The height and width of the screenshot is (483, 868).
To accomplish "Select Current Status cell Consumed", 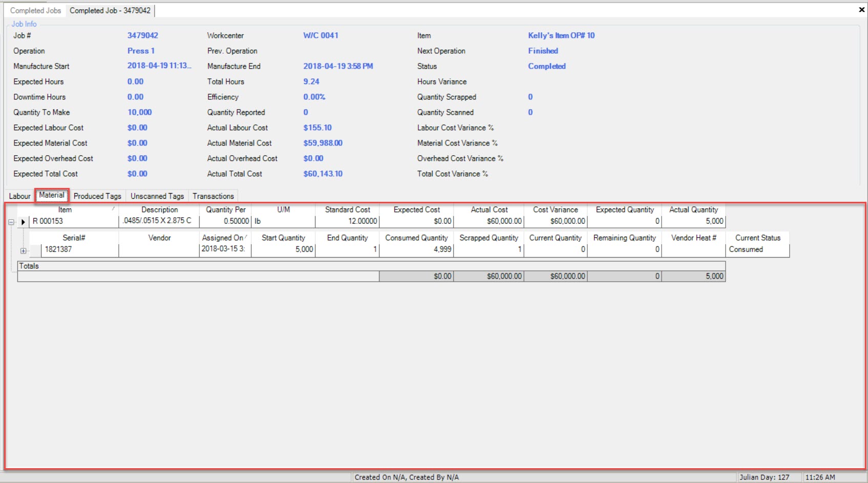I will pyautogui.click(x=758, y=249).
